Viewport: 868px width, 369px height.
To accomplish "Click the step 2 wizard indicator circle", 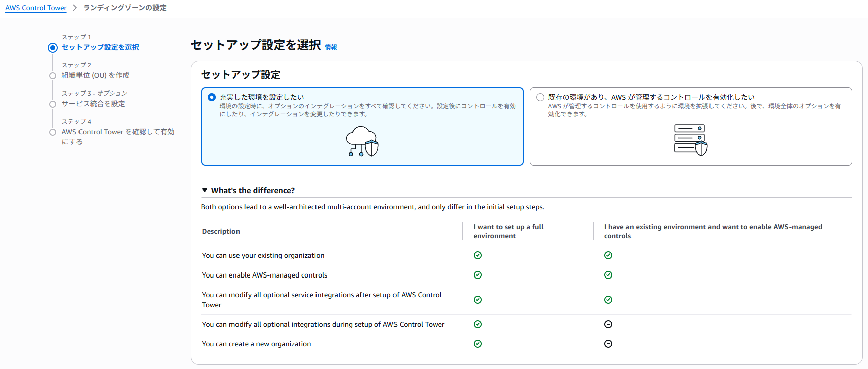I will (x=53, y=76).
